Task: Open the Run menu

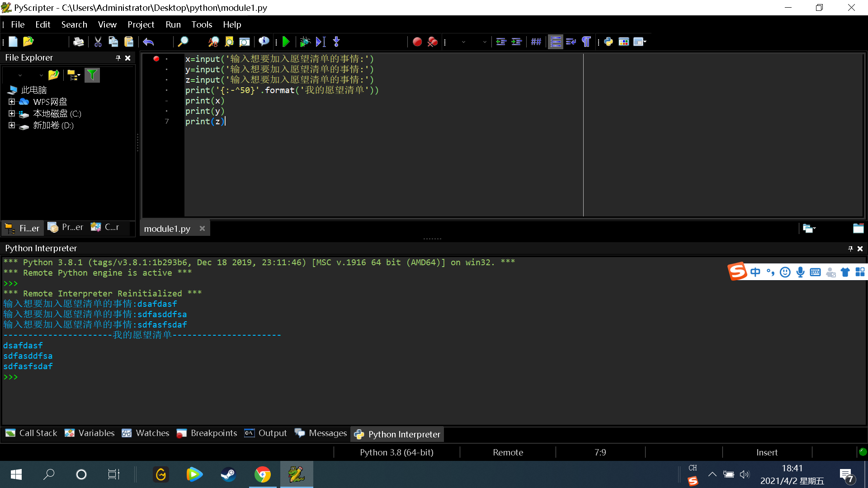Action: pyautogui.click(x=173, y=24)
